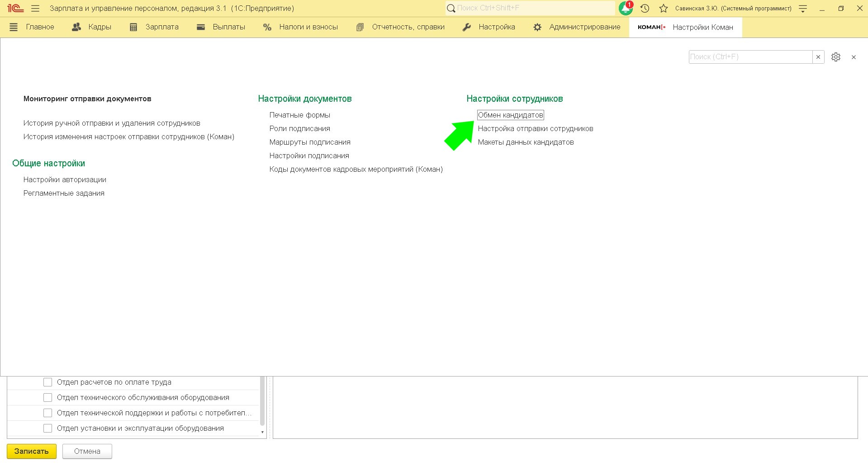Enable Отдел установки и эксплуатации оборудования

[48, 428]
